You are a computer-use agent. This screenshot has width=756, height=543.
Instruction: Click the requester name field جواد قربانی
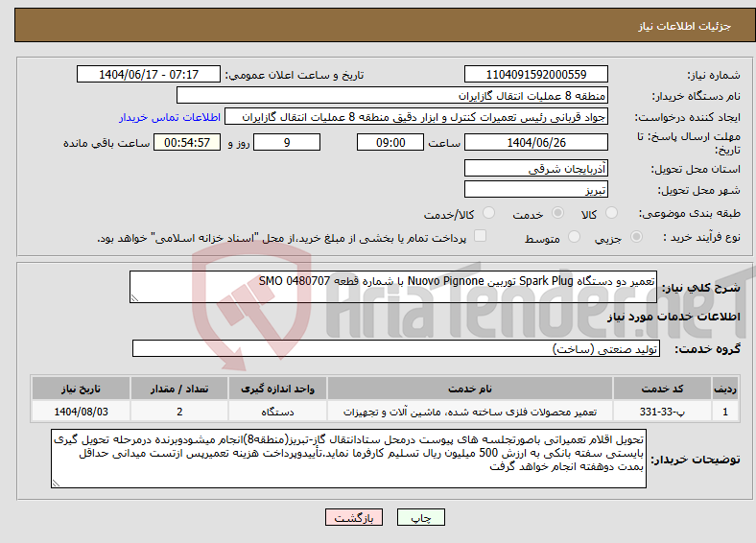coord(416,117)
